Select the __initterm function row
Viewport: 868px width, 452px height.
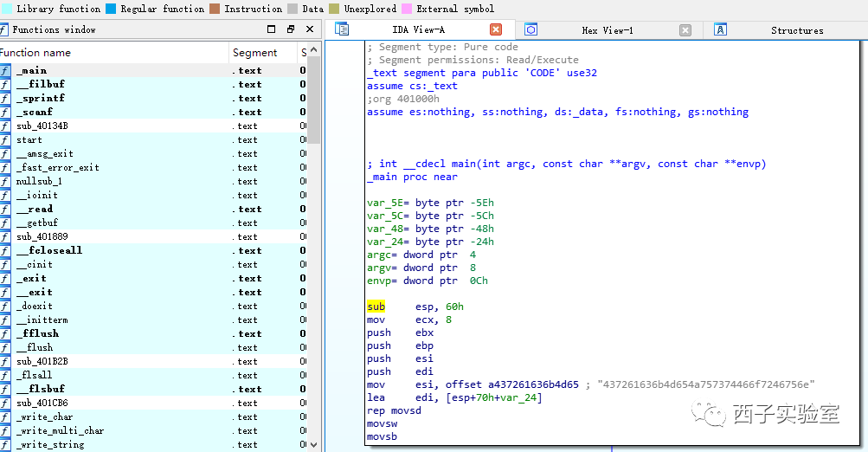click(x=154, y=320)
